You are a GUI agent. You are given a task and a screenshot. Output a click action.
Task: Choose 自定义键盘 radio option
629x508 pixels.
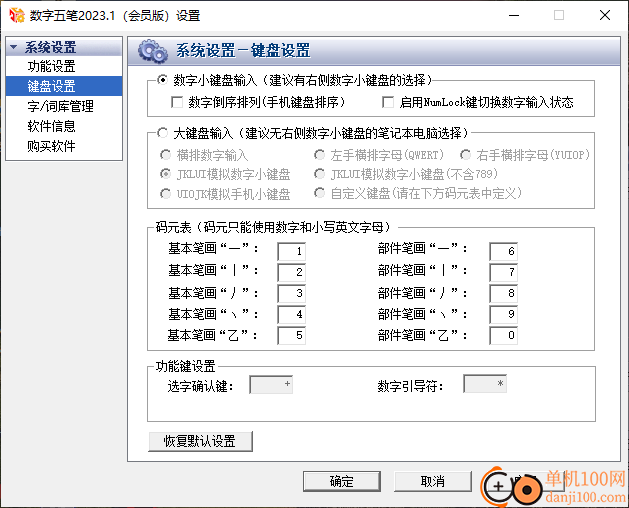319,193
